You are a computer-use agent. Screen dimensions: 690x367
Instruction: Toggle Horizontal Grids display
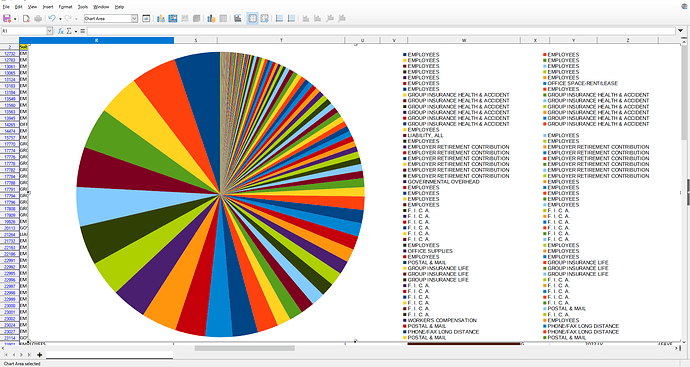tap(279, 18)
